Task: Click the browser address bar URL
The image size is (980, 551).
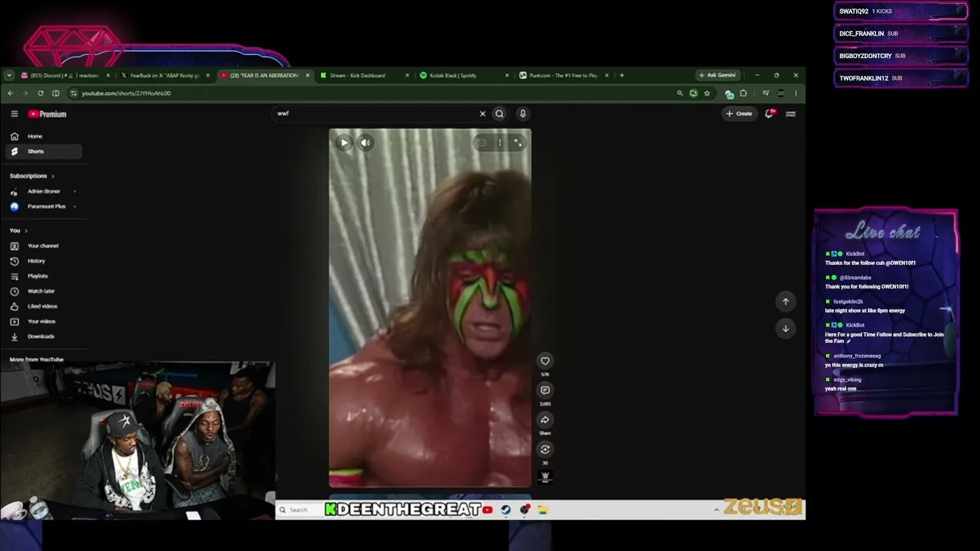Action: tap(126, 93)
